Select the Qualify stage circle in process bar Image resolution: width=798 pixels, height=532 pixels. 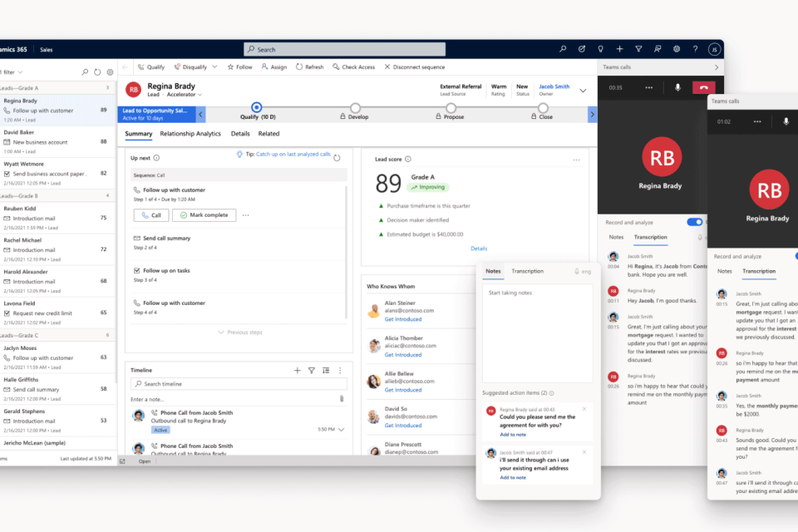point(256,107)
